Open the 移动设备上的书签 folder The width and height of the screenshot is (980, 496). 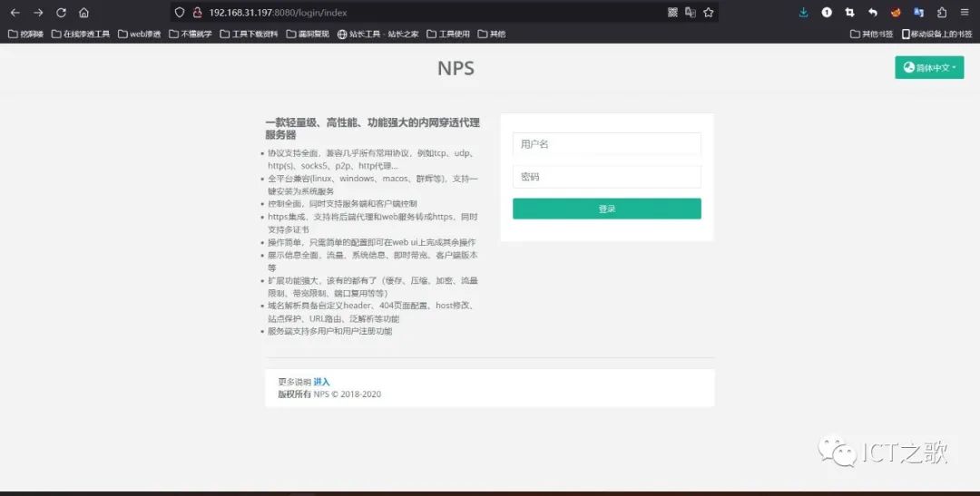pyautogui.click(x=936, y=34)
